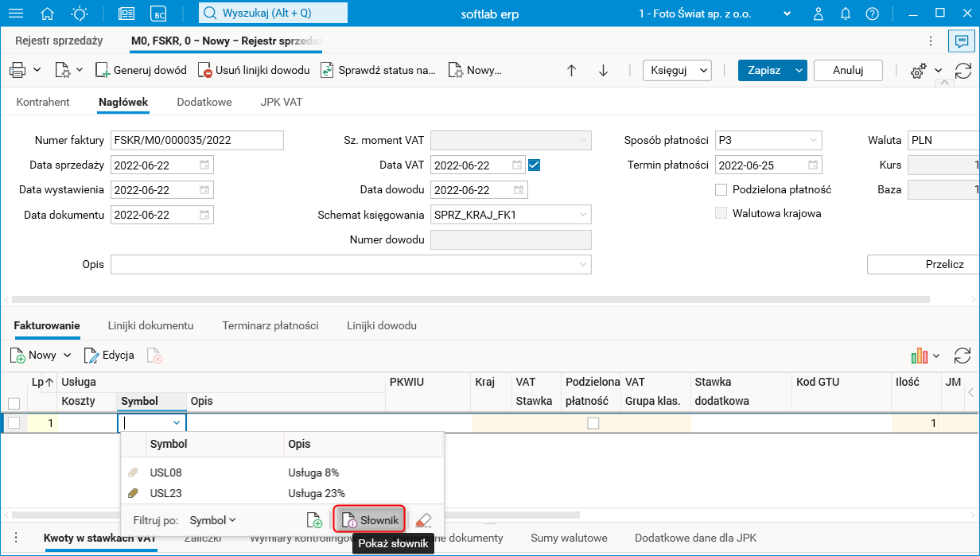This screenshot has width=980, height=556.
Task: Open the gear settings icon
Action: [918, 71]
